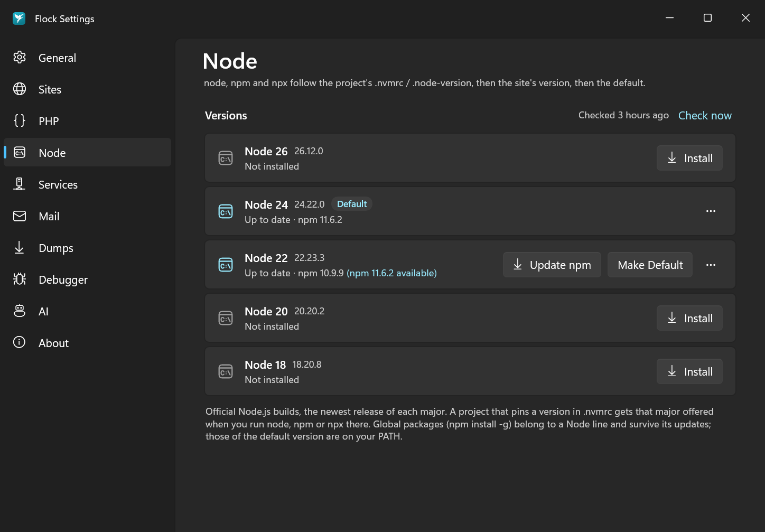Click the terminal icon of Node 18 row

click(x=226, y=371)
